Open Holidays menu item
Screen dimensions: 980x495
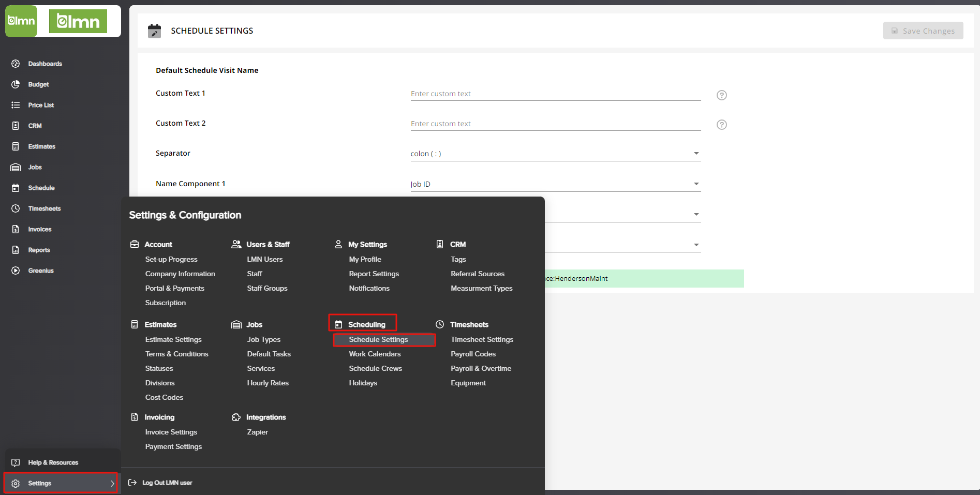pyautogui.click(x=363, y=383)
